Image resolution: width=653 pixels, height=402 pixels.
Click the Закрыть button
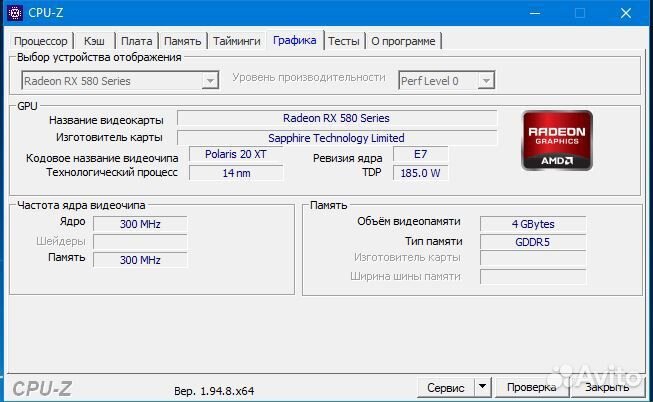pyautogui.click(x=607, y=387)
